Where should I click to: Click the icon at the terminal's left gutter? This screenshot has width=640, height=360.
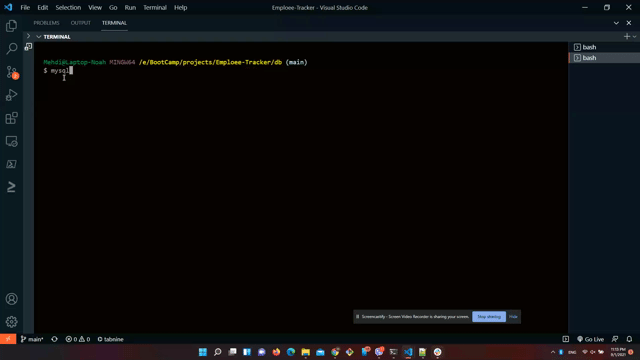28,47
